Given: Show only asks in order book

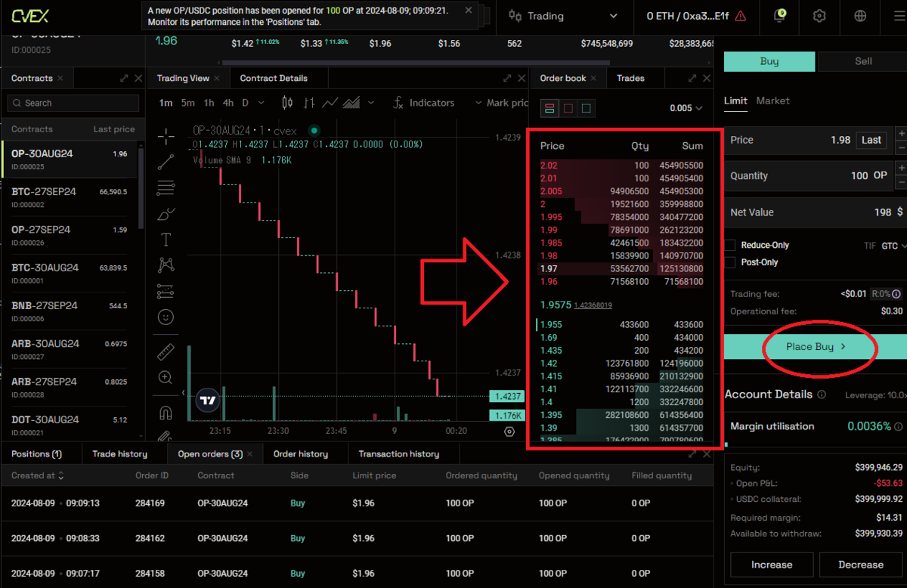Looking at the screenshot, I should (568, 108).
